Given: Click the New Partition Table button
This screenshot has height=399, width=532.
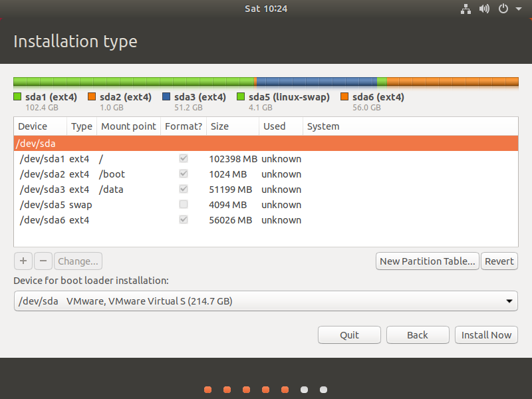Looking at the screenshot, I should coord(427,261).
